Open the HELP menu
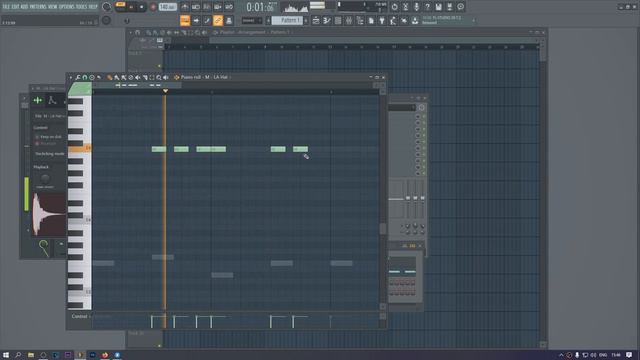 [x=93, y=7]
